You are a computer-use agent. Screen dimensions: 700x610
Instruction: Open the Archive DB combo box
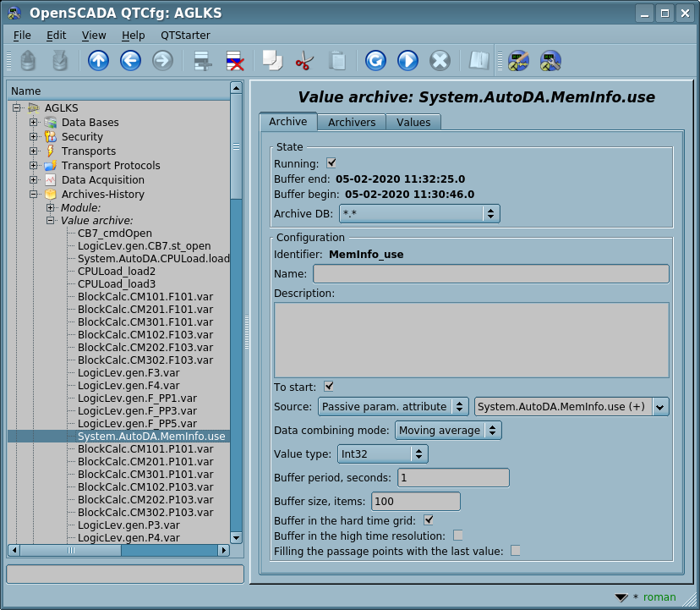pos(419,213)
